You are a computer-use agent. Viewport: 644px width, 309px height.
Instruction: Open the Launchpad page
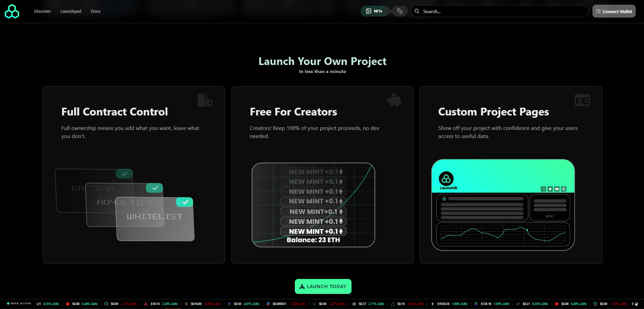point(71,11)
